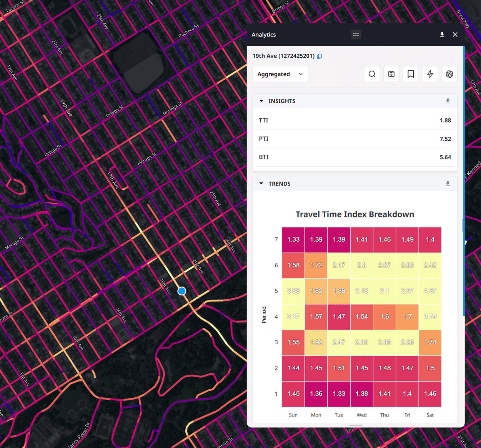Click the Period axis label
Image resolution: width=481 pixels, height=448 pixels.
click(x=264, y=315)
